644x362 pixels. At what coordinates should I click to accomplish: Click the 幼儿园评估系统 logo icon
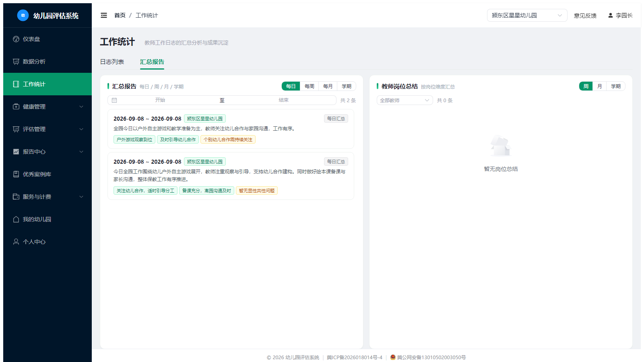[x=23, y=15]
